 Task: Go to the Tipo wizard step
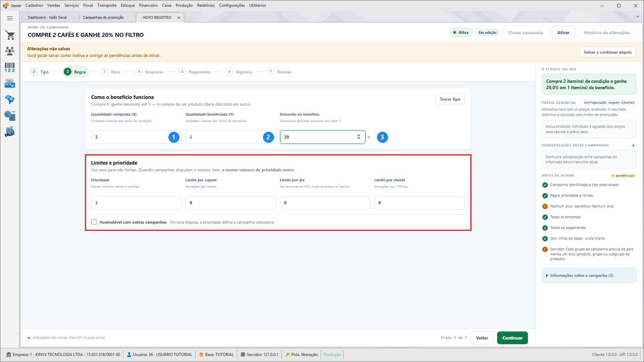pyautogui.click(x=39, y=72)
